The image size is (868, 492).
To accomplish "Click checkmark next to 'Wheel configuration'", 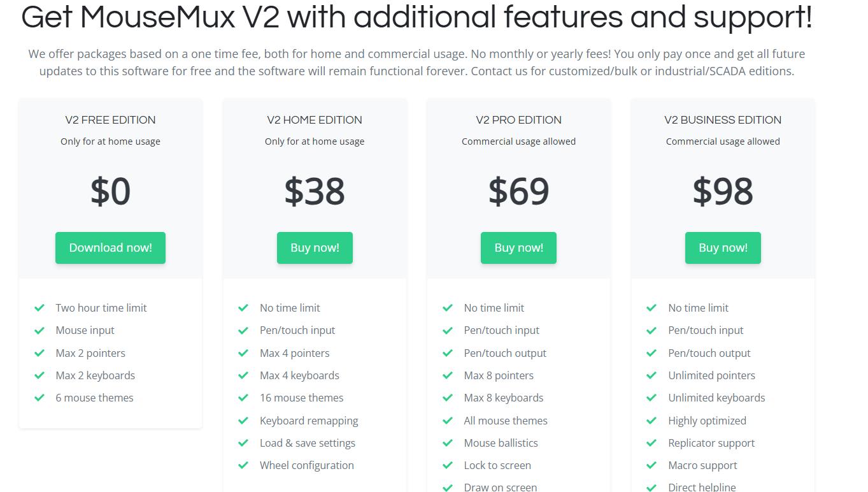I will click(x=243, y=465).
